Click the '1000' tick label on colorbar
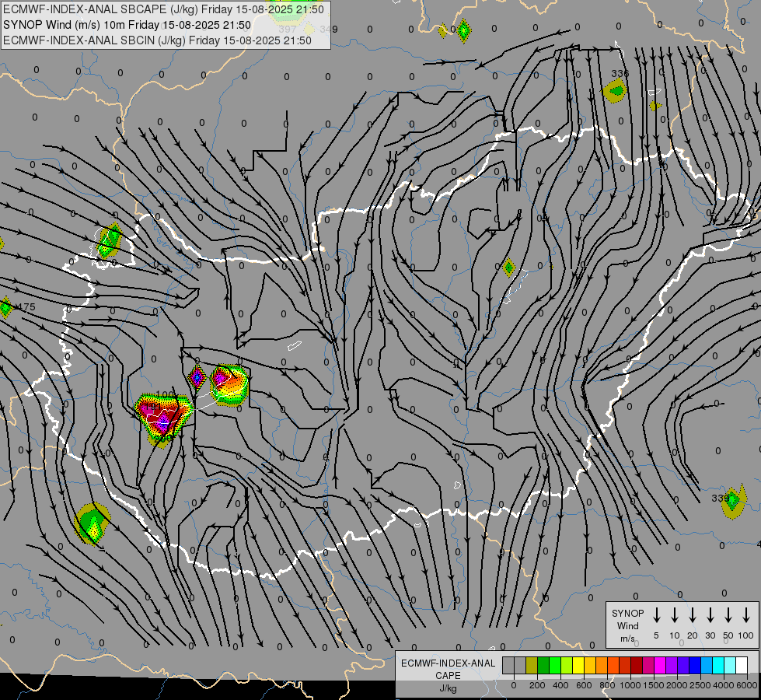Image resolution: width=761 pixels, height=700 pixels. pos(630,685)
